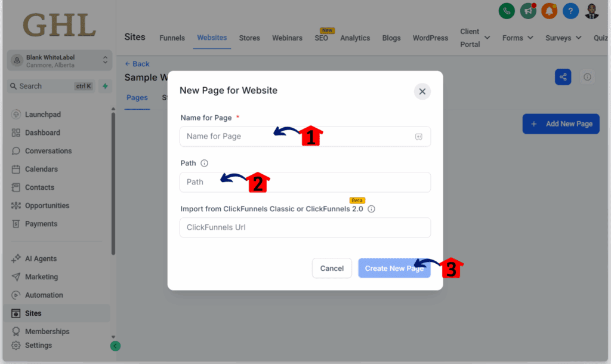
Task: Open the Blogs tab
Action: 391,38
